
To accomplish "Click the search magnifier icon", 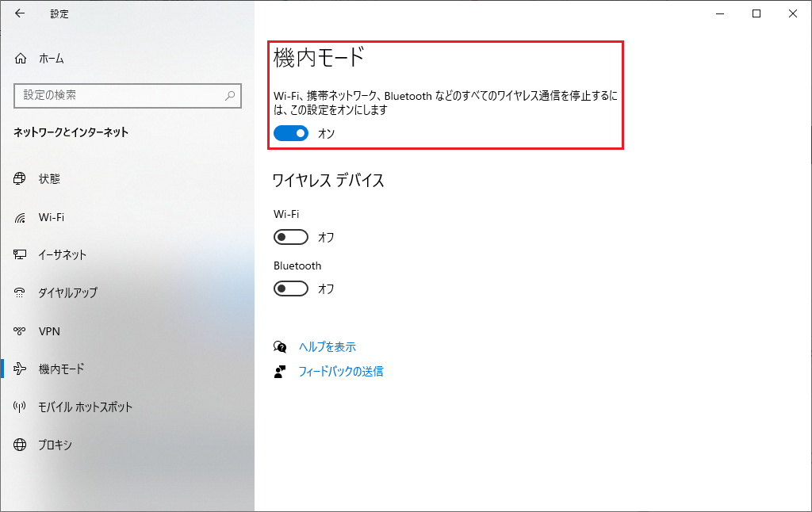I will 230,95.
